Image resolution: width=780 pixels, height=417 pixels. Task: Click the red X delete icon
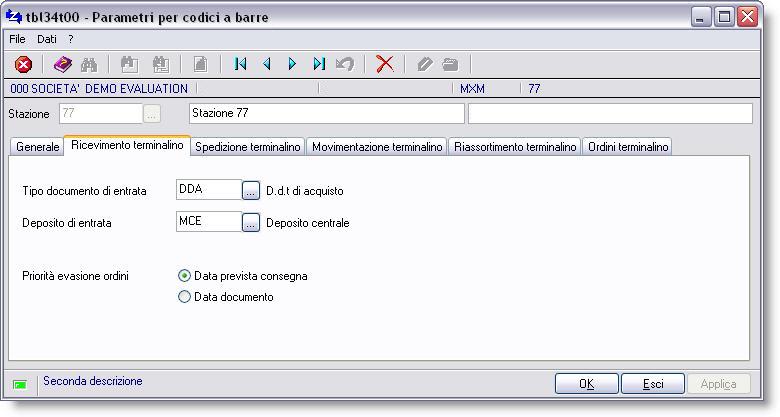[384, 64]
